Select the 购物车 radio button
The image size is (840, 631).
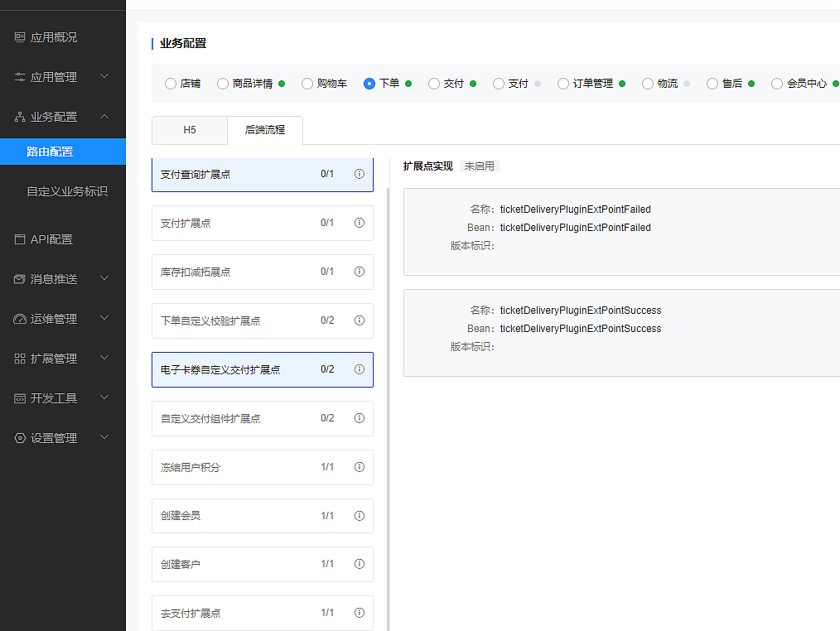307,84
